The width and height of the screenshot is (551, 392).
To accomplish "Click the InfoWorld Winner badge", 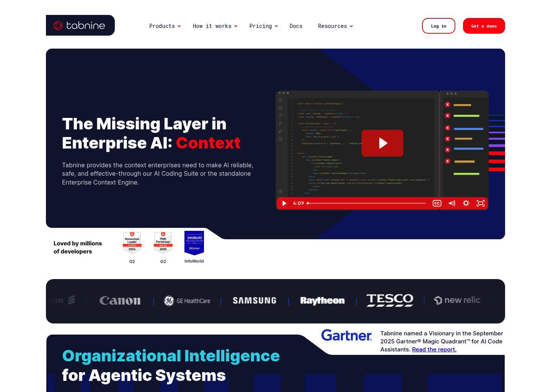I will pos(194,243).
